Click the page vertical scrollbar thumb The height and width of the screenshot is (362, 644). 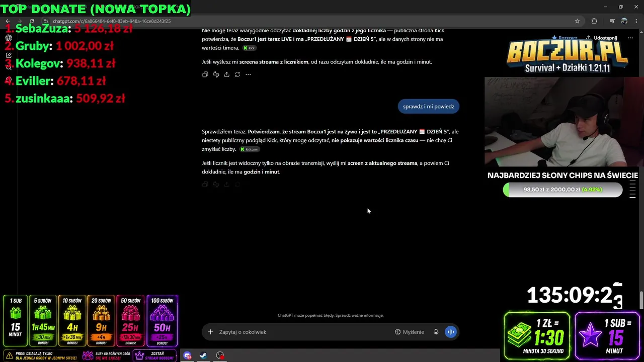click(x=641, y=300)
